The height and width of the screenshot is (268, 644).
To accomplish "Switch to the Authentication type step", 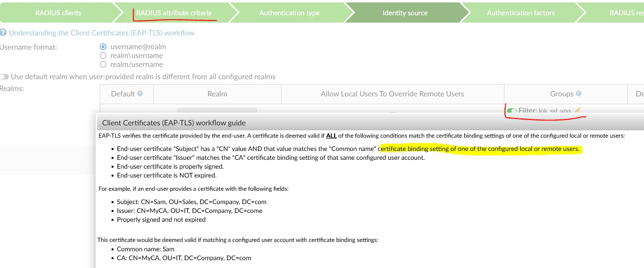I will 289,13.
